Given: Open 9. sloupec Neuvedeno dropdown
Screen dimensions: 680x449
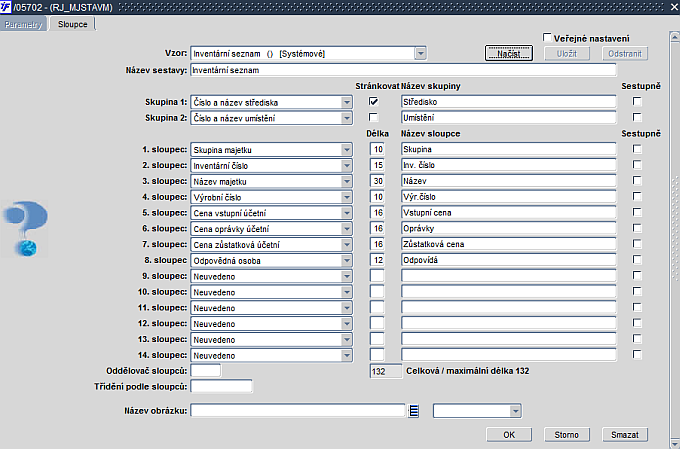Looking at the screenshot, I should coord(347,276).
